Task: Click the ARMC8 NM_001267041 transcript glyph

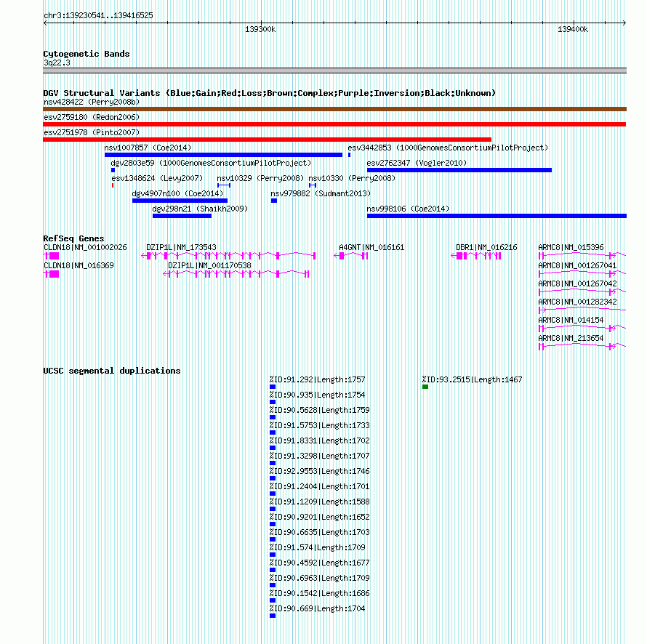Action: tap(582, 274)
